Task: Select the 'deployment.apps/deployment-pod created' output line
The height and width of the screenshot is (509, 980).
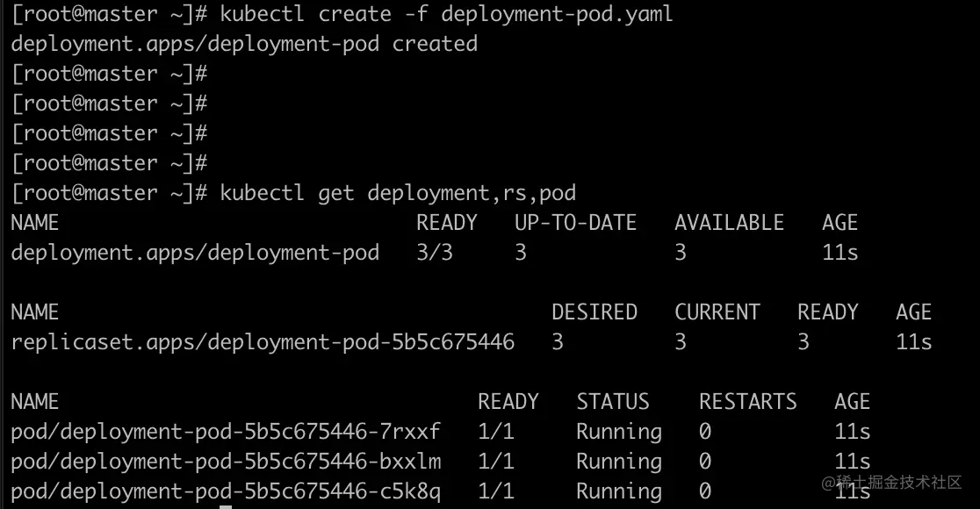Action: pos(244,44)
